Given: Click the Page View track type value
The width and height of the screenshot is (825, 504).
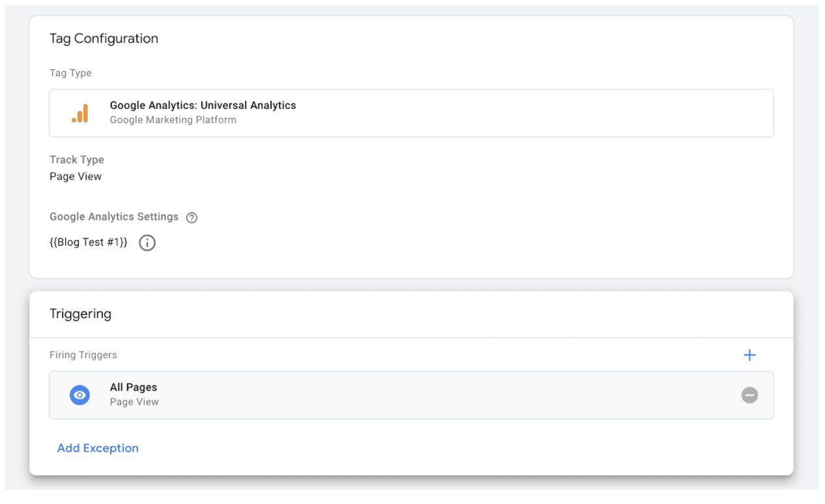Looking at the screenshot, I should [76, 176].
